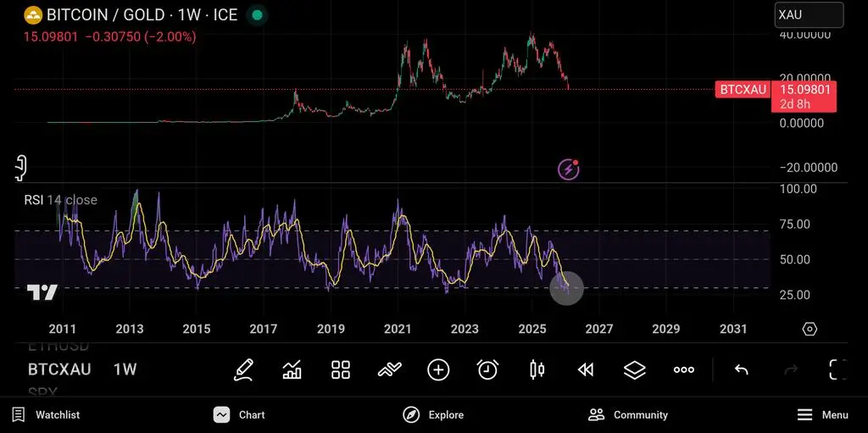Open more options three-dots icon

click(684, 370)
